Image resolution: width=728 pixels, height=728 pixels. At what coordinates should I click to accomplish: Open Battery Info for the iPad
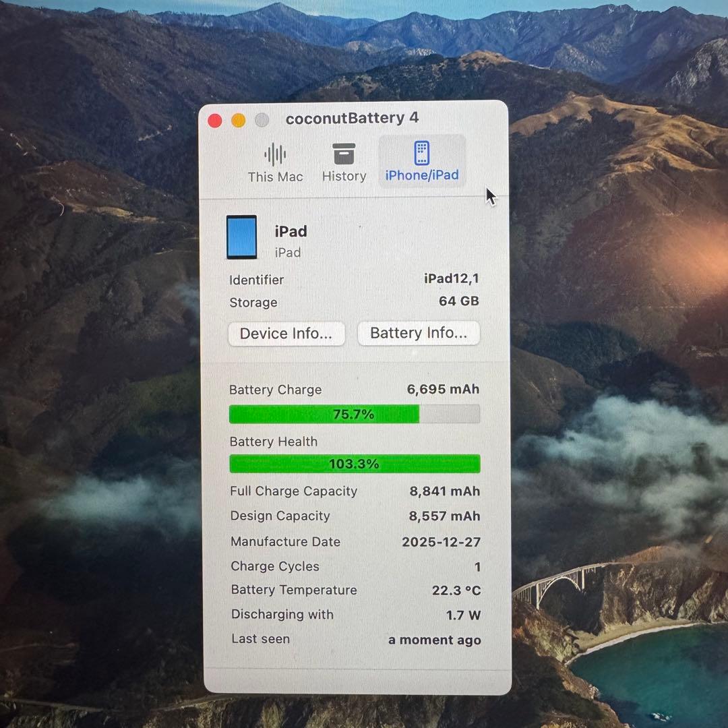coord(418,333)
